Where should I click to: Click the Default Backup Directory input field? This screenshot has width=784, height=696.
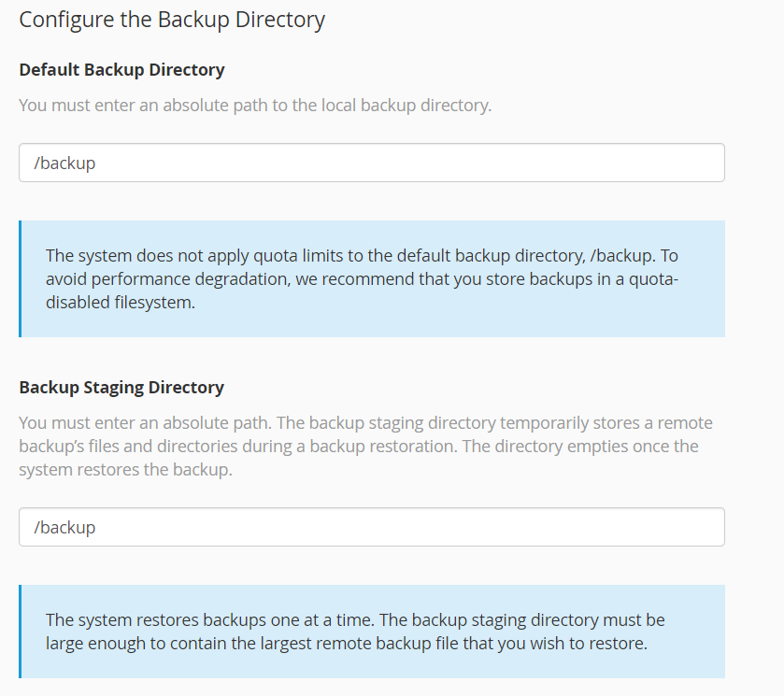pos(372,163)
